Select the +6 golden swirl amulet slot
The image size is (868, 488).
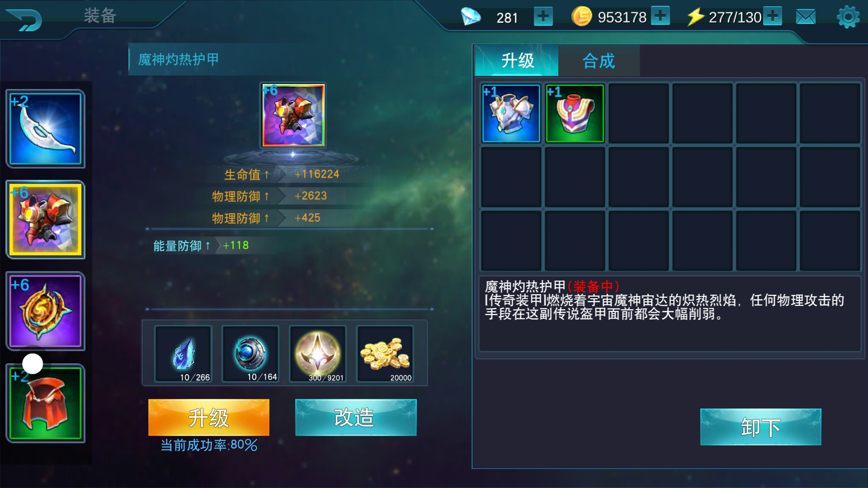[x=45, y=311]
